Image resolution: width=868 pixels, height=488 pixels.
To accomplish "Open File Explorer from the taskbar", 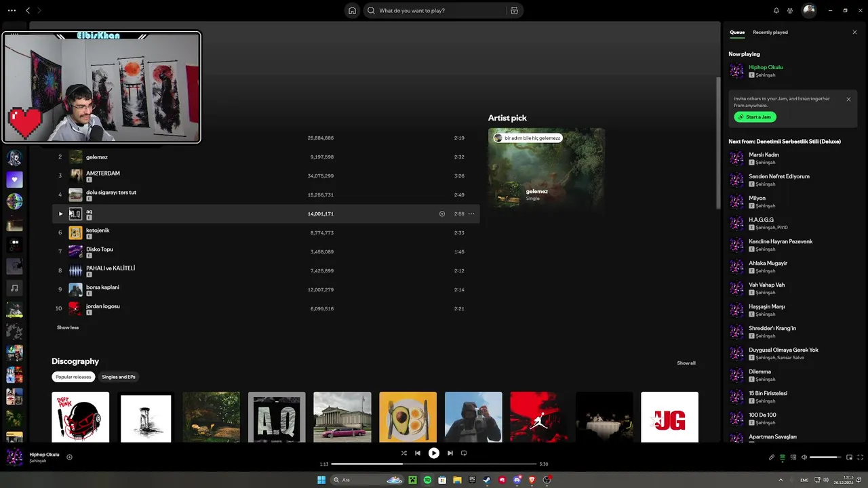I will pos(457,480).
